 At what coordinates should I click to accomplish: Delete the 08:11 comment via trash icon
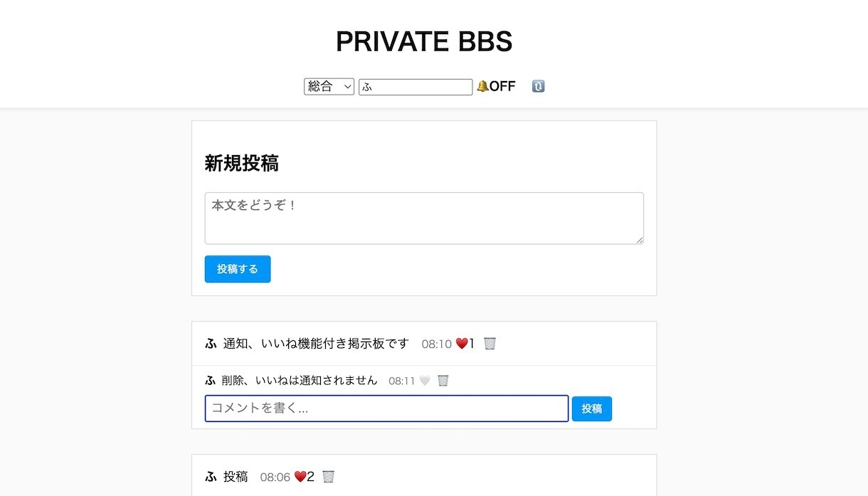tap(443, 381)
